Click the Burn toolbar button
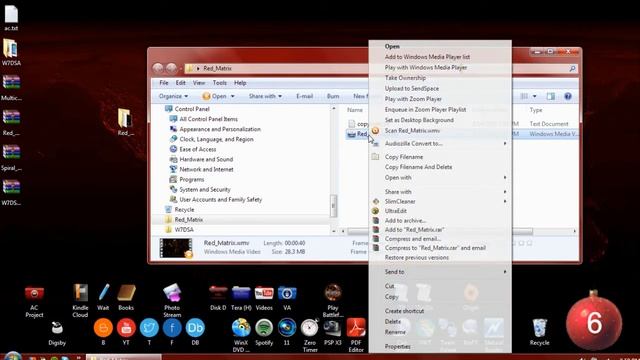This screenshot has width=640, height=360. 333,96
